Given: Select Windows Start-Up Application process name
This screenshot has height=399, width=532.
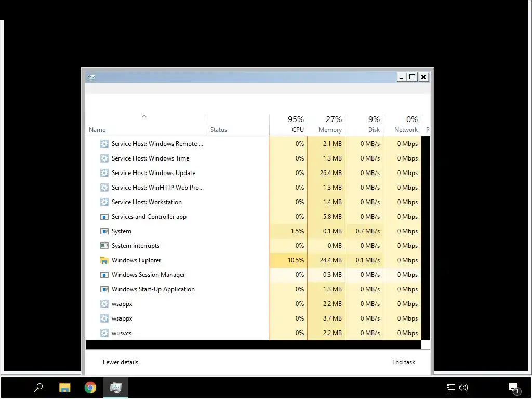Looking at the screenshot, I should point(153,289).
